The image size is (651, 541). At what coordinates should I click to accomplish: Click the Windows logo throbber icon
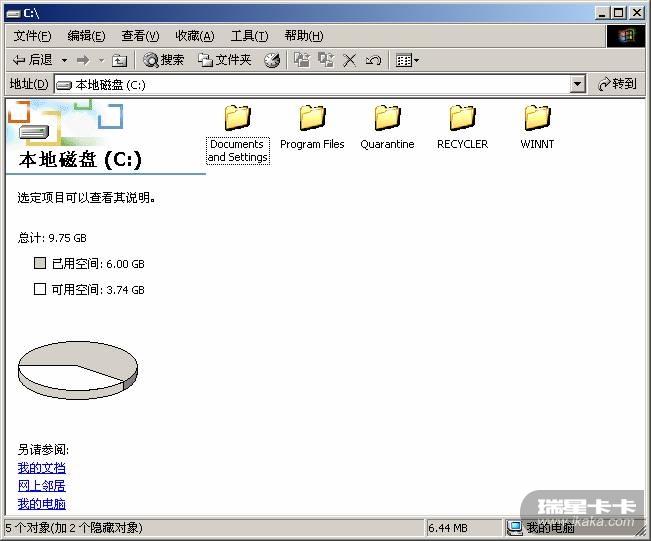click(x=626, y=36)
